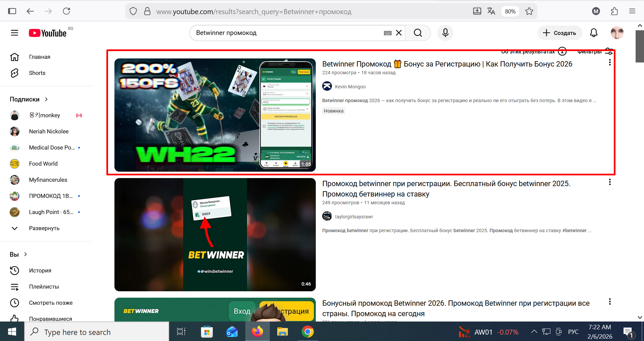This screenshot has height=341, width=644.
Task: Open Смотреть позже in the sidebar
Action: (x=51, y=303)
